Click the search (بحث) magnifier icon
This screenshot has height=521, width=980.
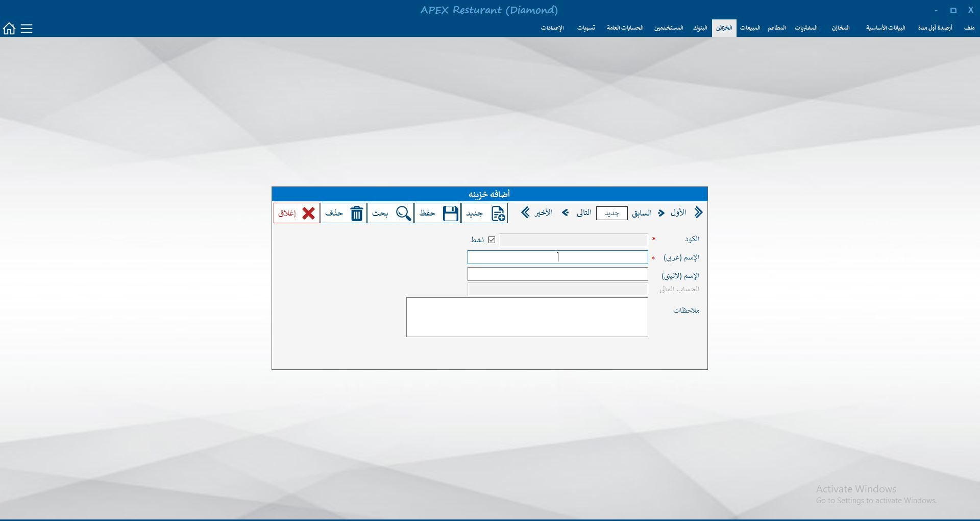(403, 213)
